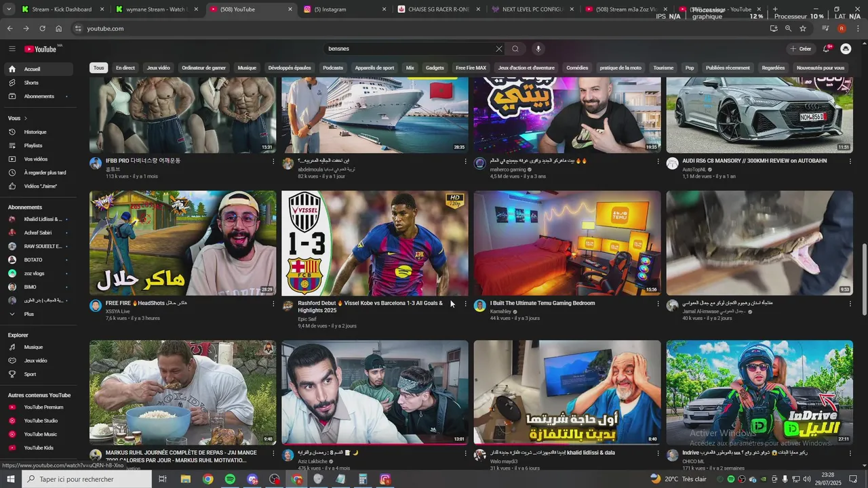
Task: Select the Podcasts filter chip
Action: pyautogui.click(x=333, y=68)
